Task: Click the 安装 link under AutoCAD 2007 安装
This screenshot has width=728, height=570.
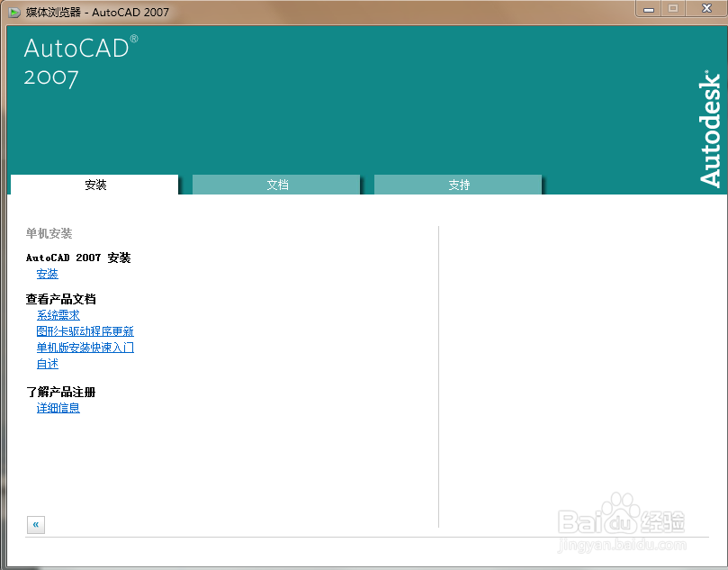Action: click(48, 274)
